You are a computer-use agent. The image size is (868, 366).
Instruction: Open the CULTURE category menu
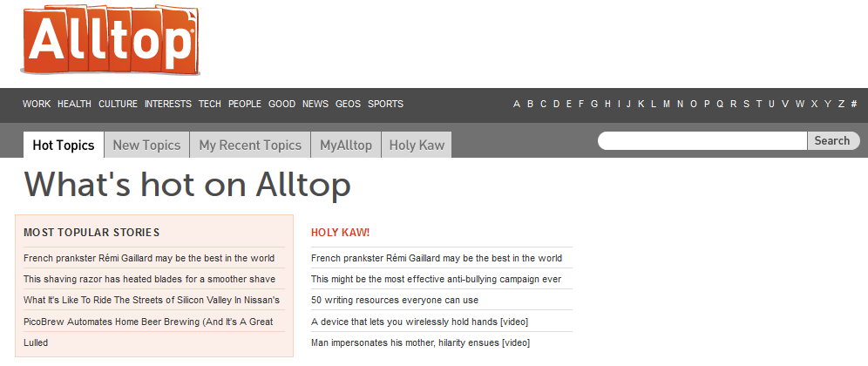tap(118, 104)
